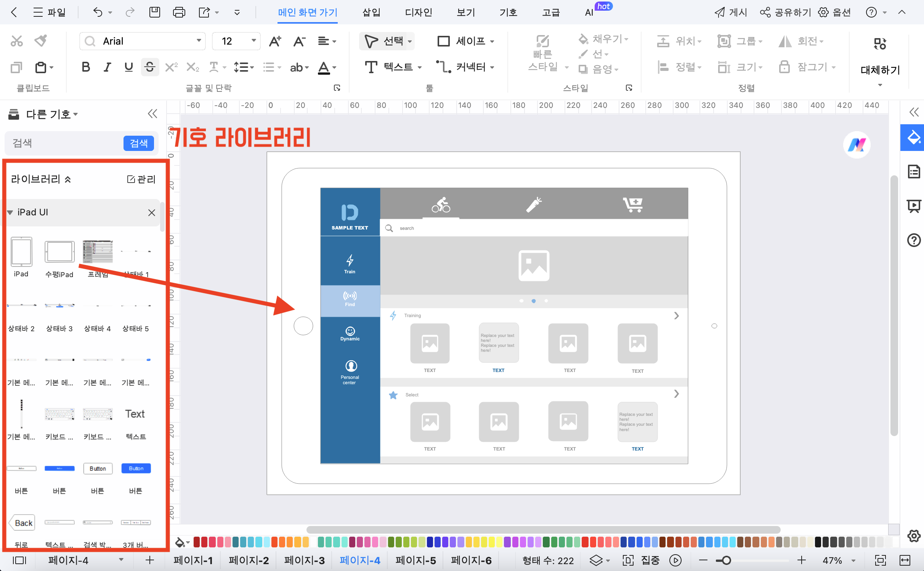
Task: Click the publish button
Action: click(x=730, y=13)
